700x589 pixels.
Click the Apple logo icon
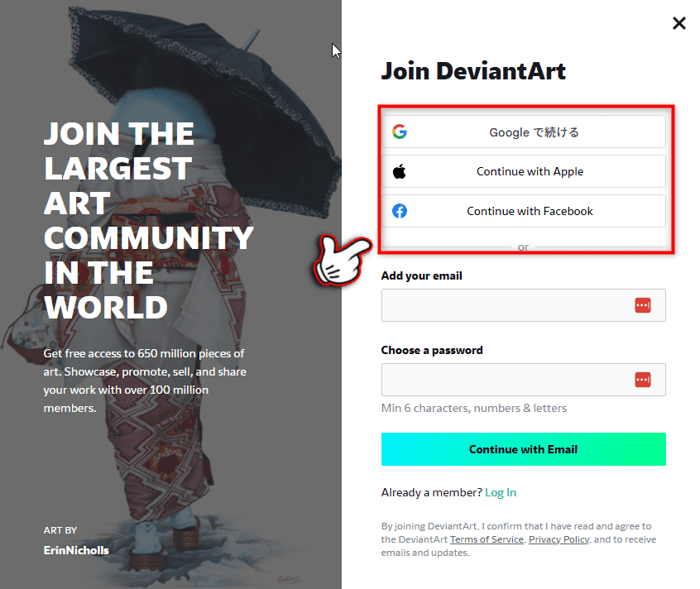coord(400,171)
